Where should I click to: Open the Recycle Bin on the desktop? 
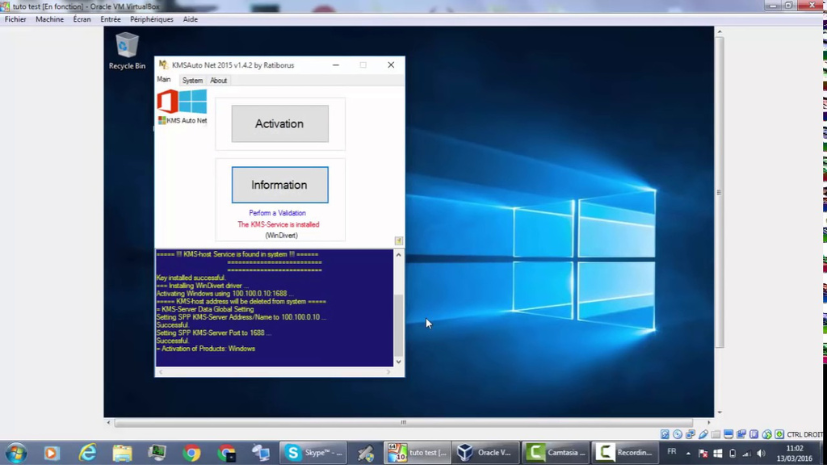(127, 48)
